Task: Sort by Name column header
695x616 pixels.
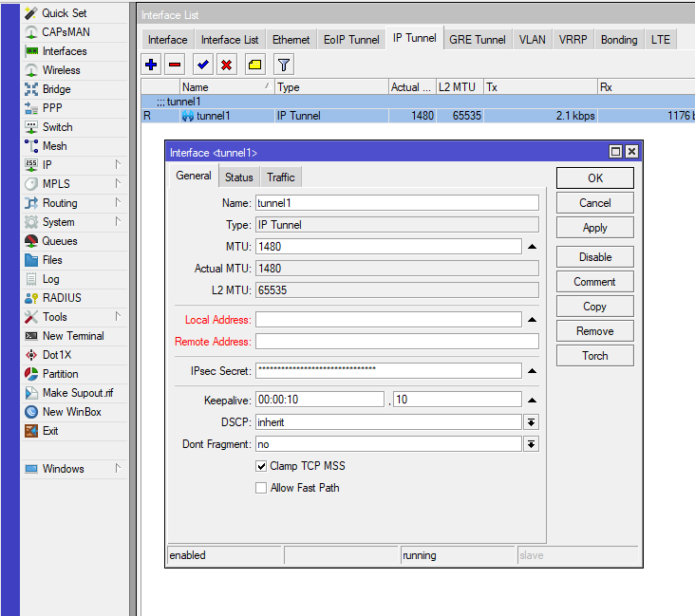Action: (227, 87)
